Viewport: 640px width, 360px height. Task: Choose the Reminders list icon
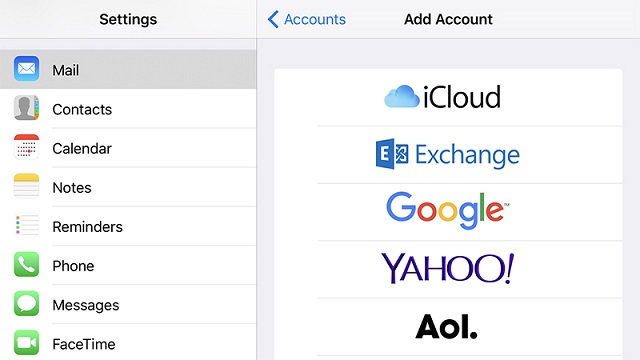click(26, 225)
